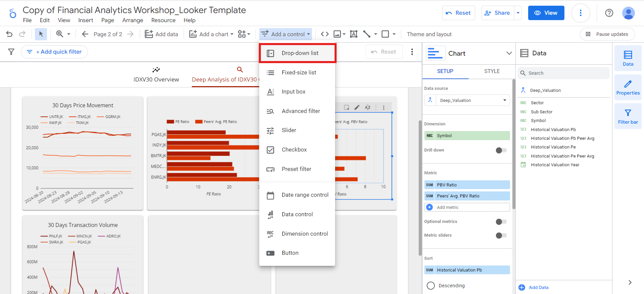This screenshot has height=294, width=644.
Task: Click the header Reset button
Action: pyautogui.click(x=458, y=13)
